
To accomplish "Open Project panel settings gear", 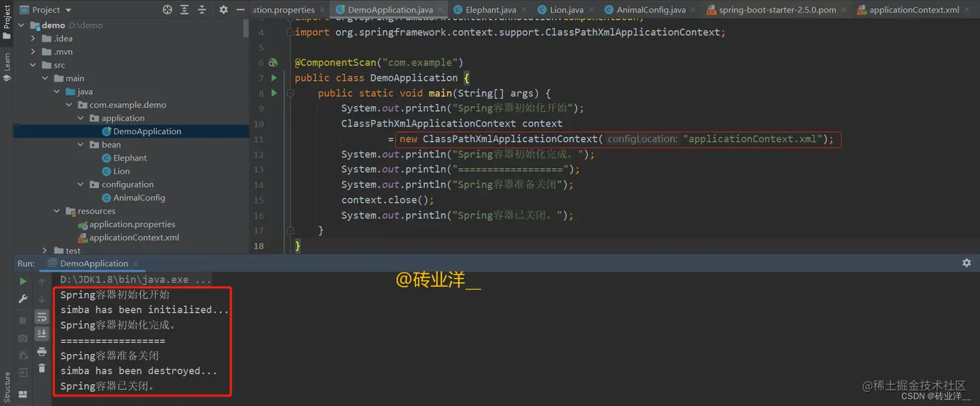I will pyautogui.click(x=224, y=10).
